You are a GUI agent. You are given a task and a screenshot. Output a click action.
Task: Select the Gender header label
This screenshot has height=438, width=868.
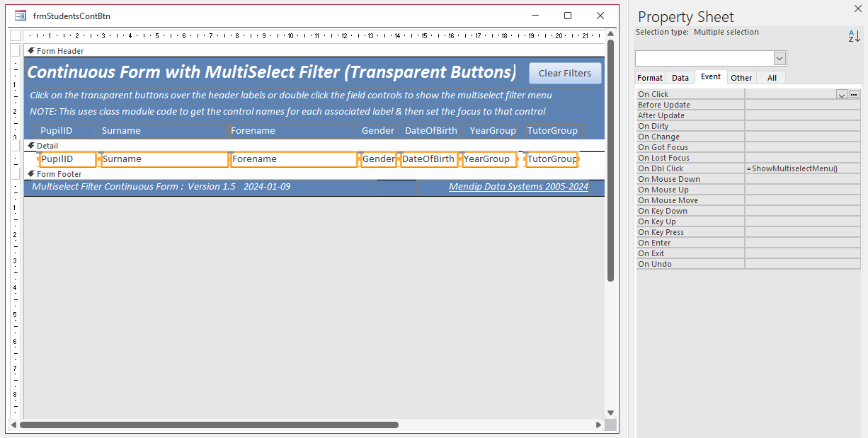(377, 130)
